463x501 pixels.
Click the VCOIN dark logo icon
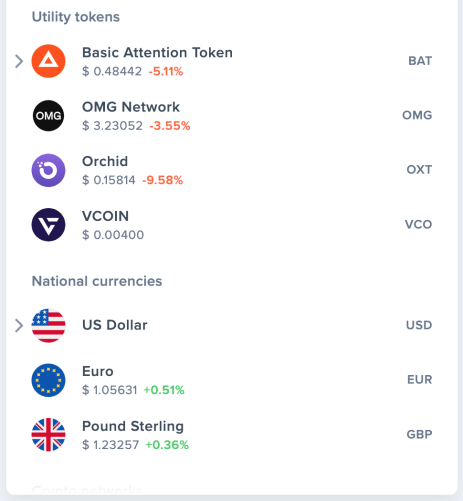tap(48, 225)
